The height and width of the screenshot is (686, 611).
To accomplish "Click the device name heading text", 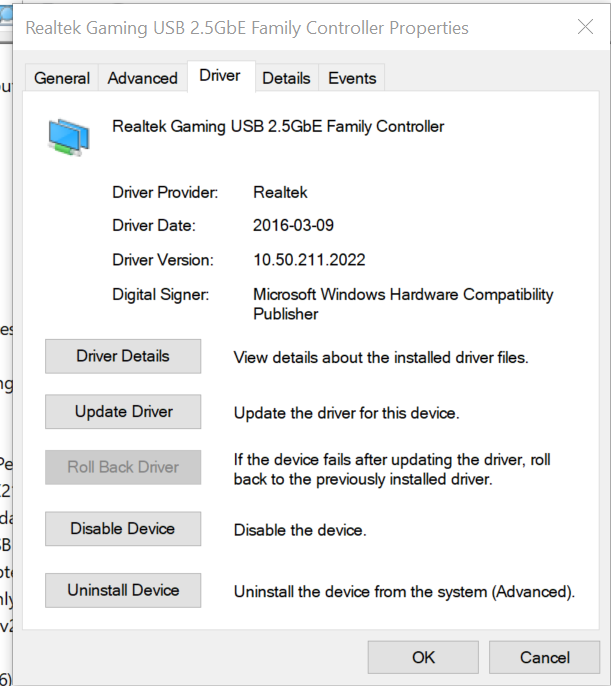I will click(x=278, y=126).
